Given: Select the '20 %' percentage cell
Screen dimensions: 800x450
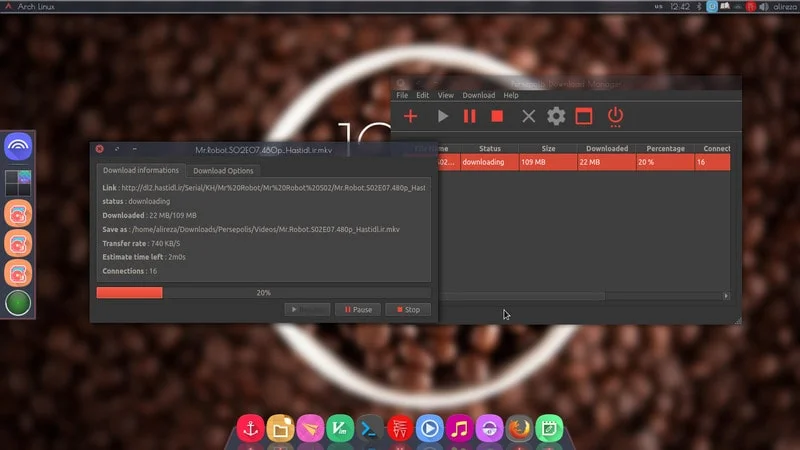Looking at the screenshot, I should [x=665, y=162].
